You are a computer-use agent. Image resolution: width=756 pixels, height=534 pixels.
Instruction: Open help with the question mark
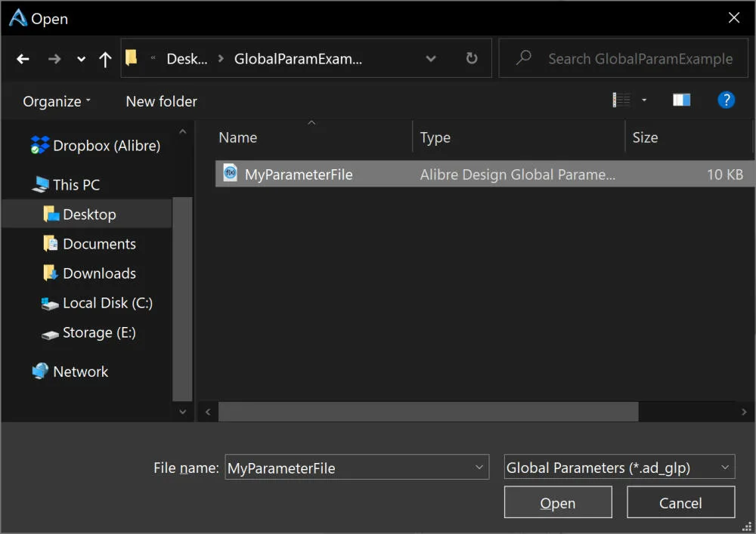click(x=726, y=100)
